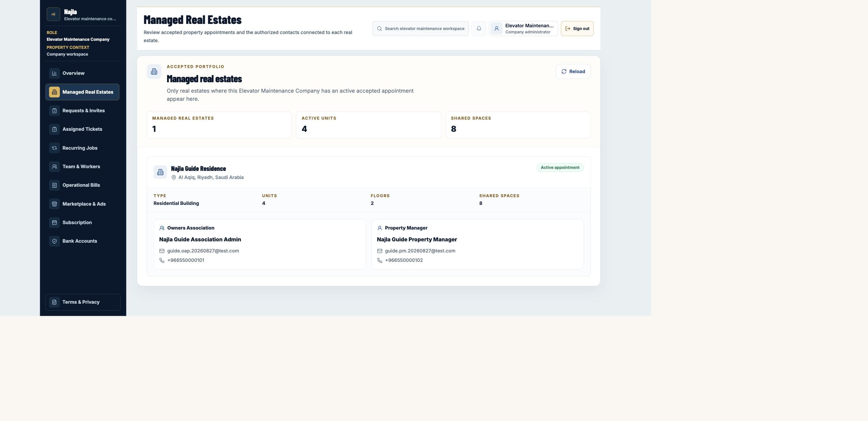
Task: Click the Marketplace & Ads store icon
Action: point(54,204)
